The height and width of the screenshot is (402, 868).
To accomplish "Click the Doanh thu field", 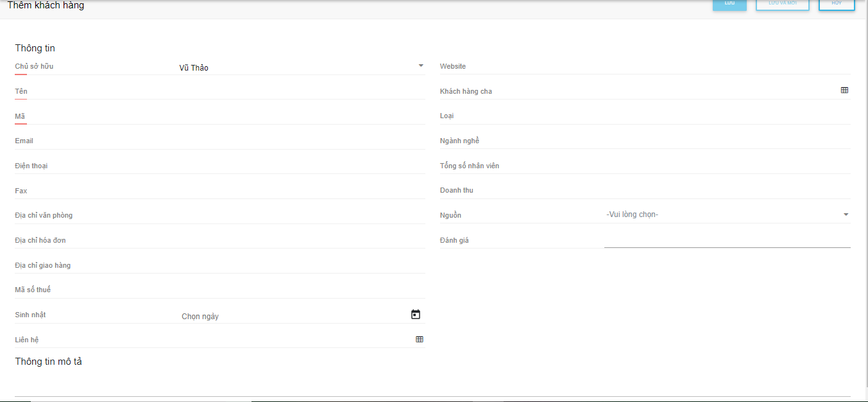I will click(x=725, y=191).
